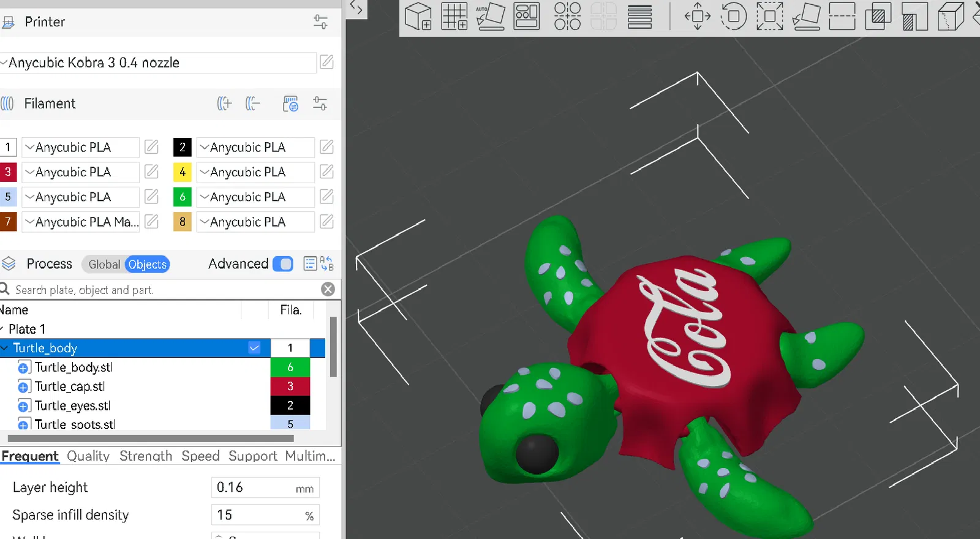Select the Lay on face tool
980x539 pixels.
click(806, 17)
